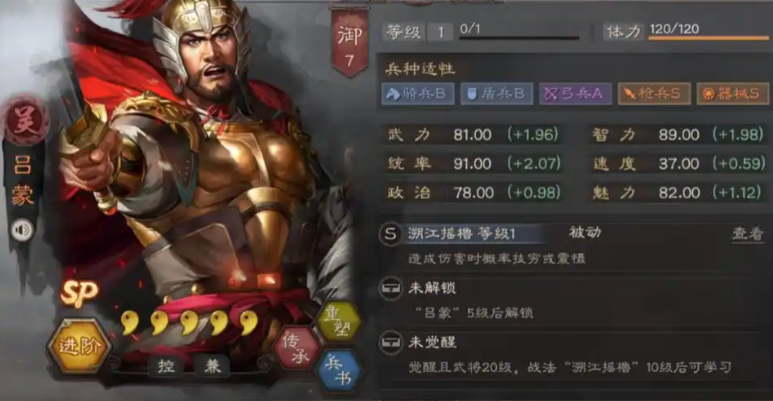Click the 御 7 red banner

click(350, 43)
